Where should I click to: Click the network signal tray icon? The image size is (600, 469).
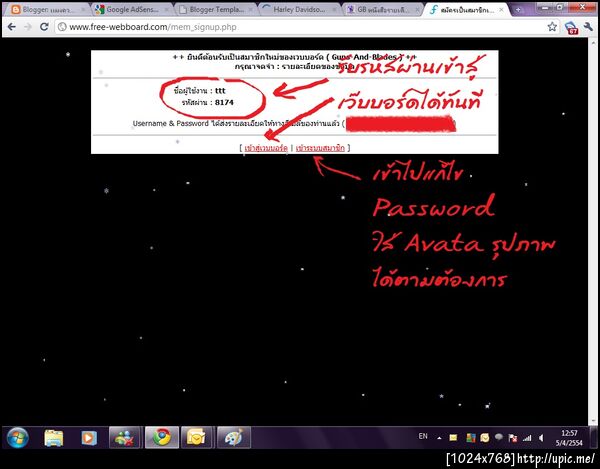click(x=527, y=438)
